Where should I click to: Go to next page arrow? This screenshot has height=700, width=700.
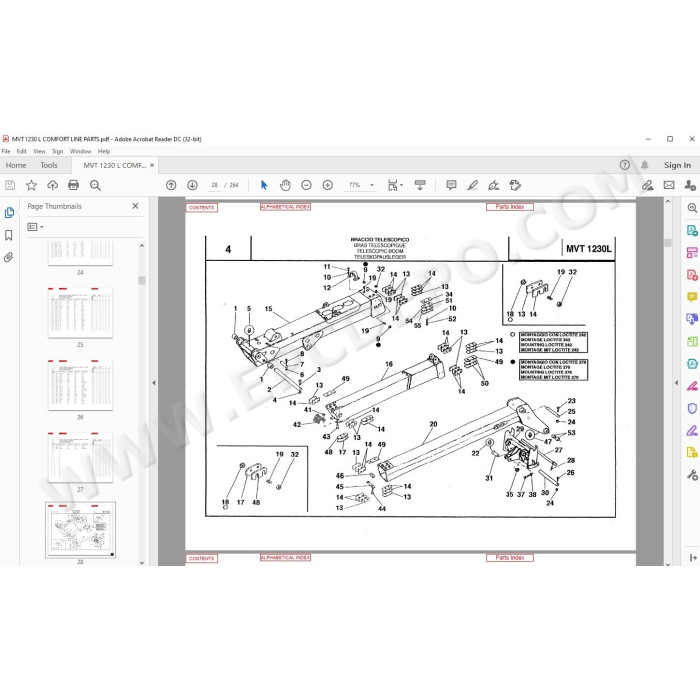click(x=192, y=185)
